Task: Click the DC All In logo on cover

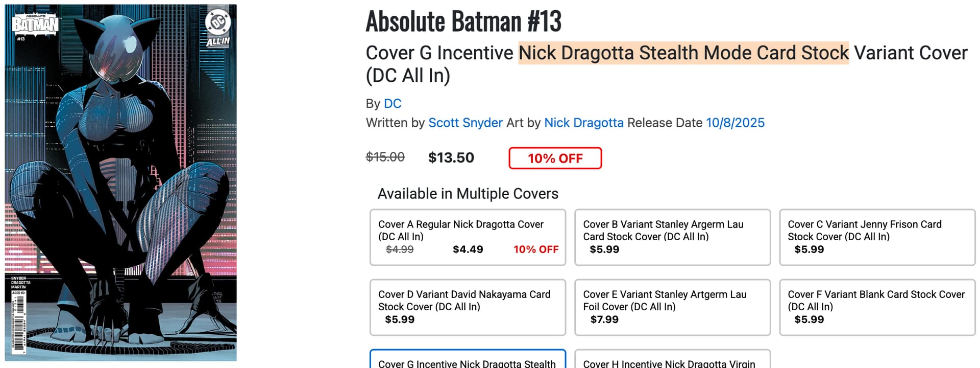Action: coord(218,27)
